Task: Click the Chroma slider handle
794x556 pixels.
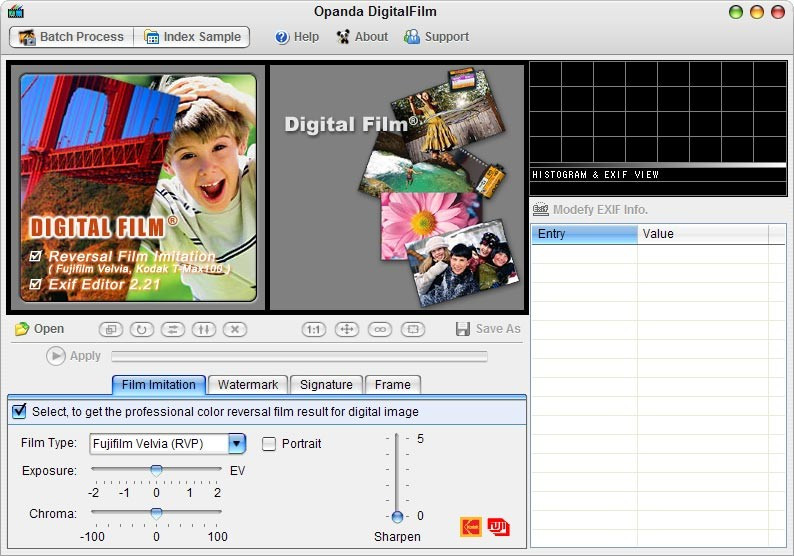Action: click(156, 513)
